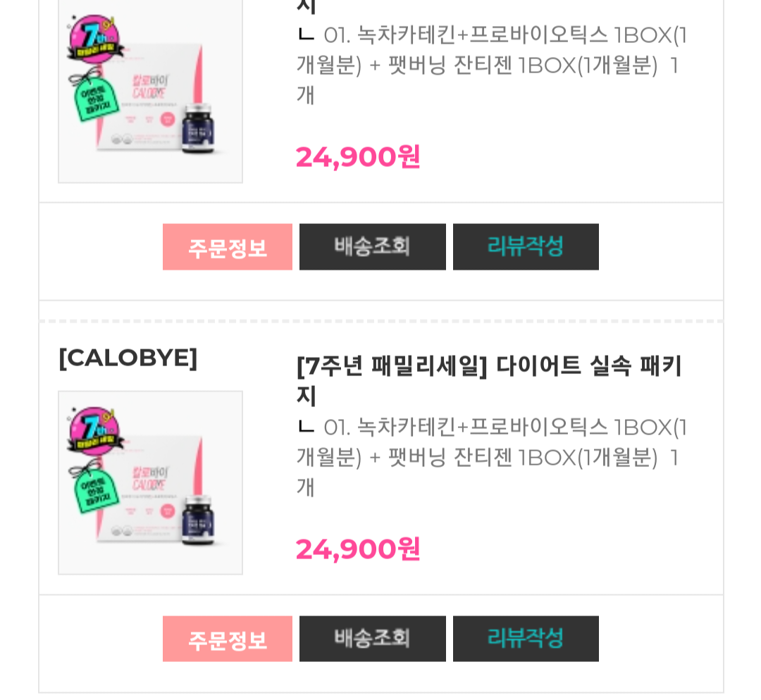Open the lower order's product thumbnail

pyautogui.click(x=150, y=483)
